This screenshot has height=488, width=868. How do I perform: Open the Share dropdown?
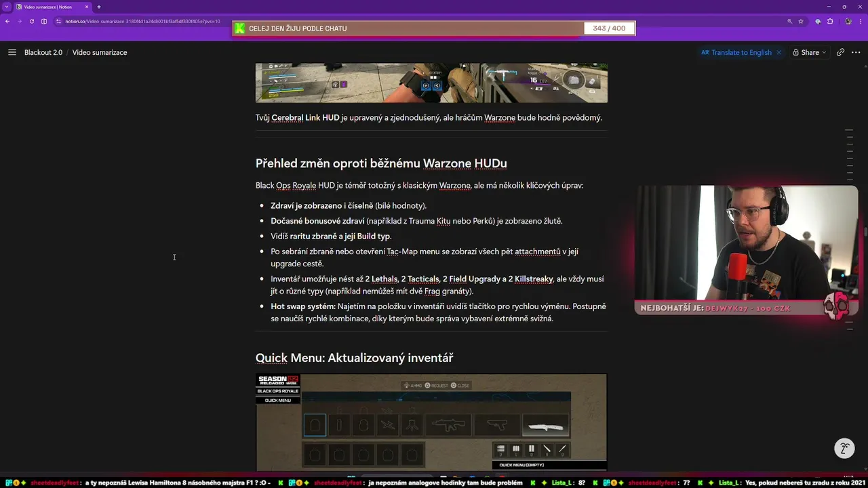pyautogui.click(x=810, y=52)
